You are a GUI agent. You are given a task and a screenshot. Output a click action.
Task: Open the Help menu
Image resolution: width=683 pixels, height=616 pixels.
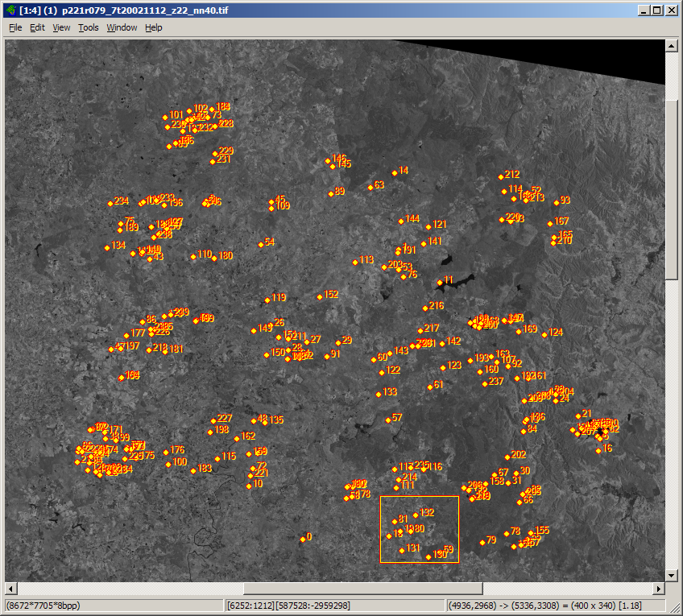click(153, 27)
